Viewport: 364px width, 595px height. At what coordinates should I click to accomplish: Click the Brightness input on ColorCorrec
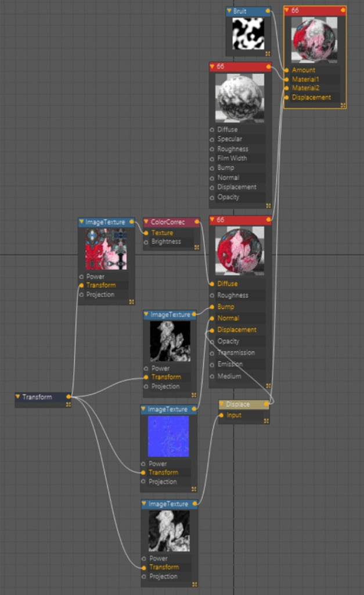pyautogui.click(x=166, y=242)
